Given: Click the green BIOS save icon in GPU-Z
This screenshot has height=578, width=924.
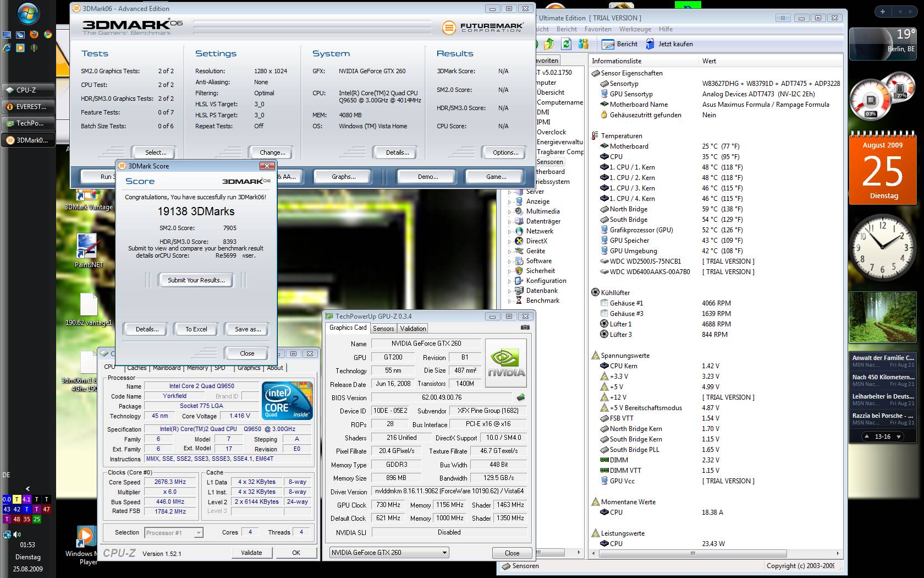Looking at the screenshot, I should pyautogui.click(x=520, y=397).
